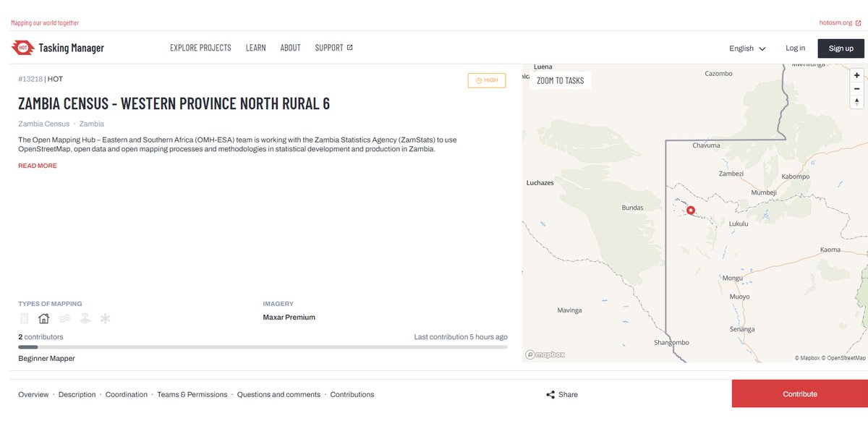This screenshot has width=868, height=434.
Task: Select Explore Projects in the navigation
Action: (x=200, y=48)
